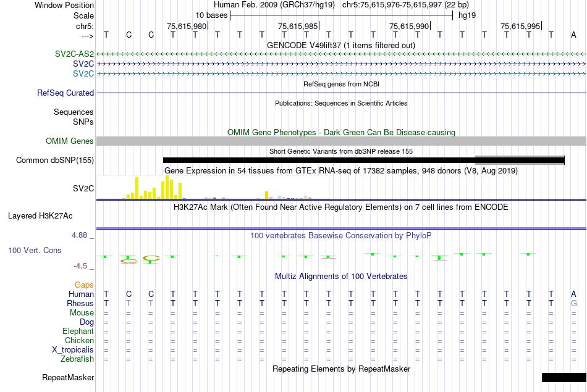
Task: Click the SV2C-AS2 gene label
Action: click(x=74, y=54)
